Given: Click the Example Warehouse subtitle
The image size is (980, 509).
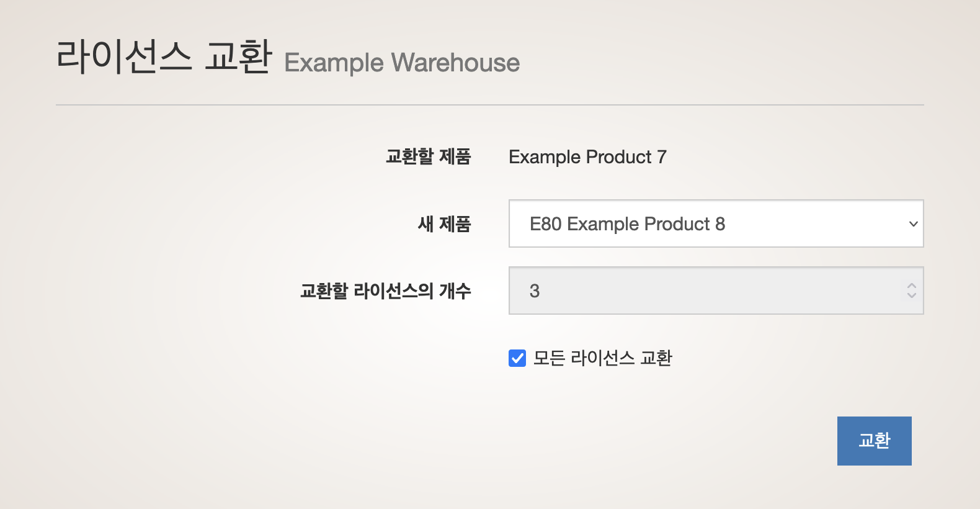Looking at the screenshot, I should (401, 63).
